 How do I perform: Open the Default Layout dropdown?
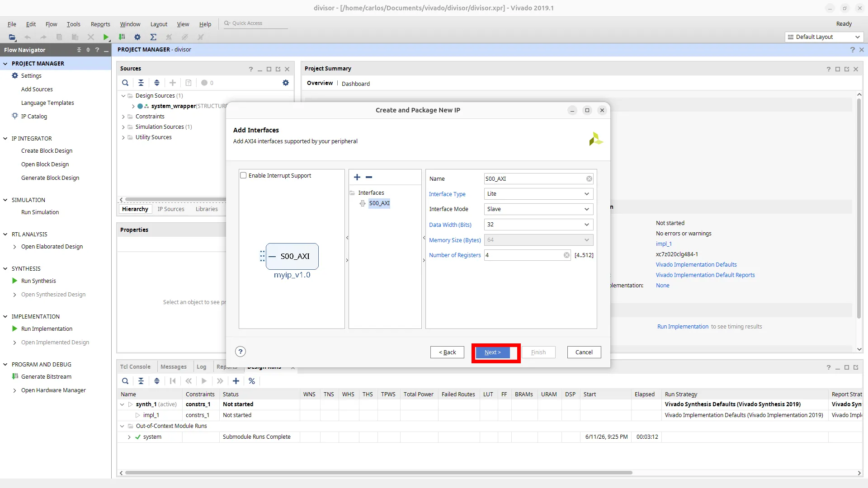pos(824,37)
